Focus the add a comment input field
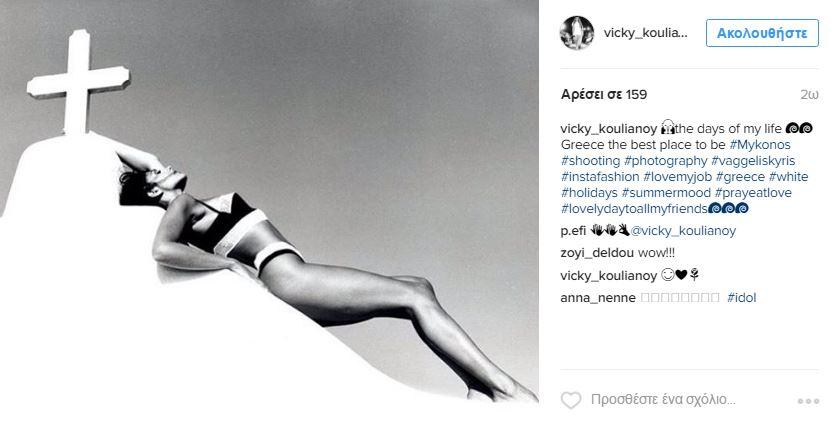This screenshot has width=838, height=429. coord(663,400)
